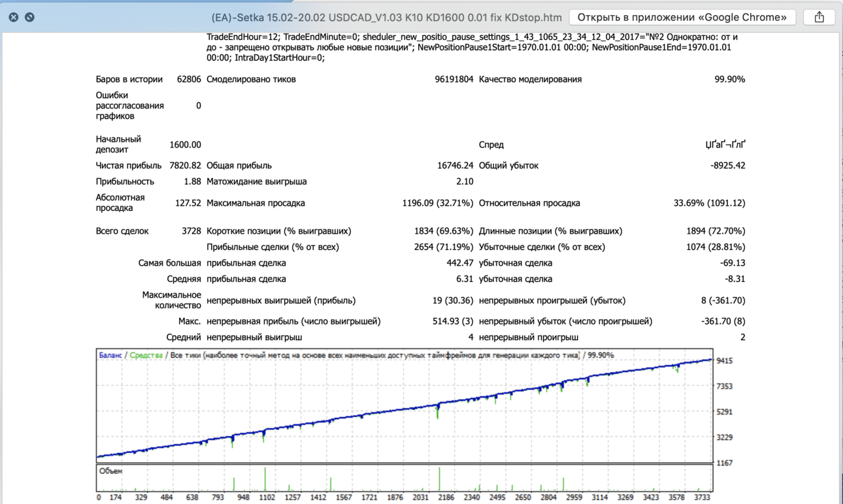
Task: Select profit factor value 1.88
Action: [193, 181]
